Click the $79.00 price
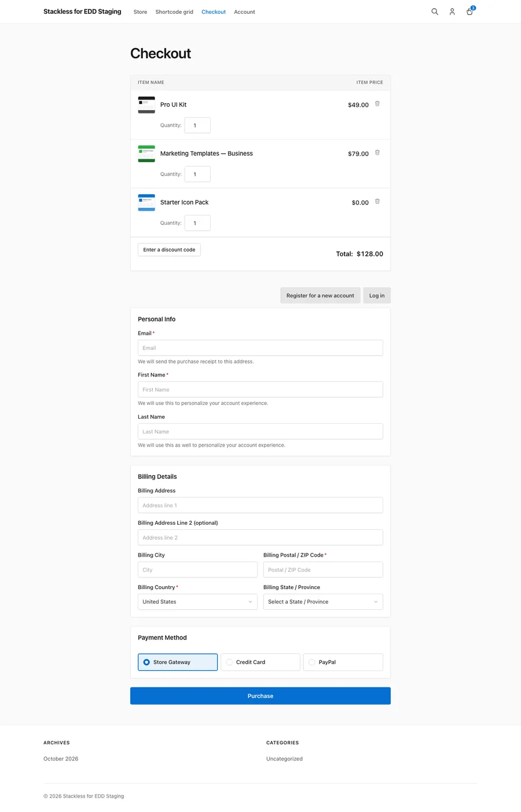Viewport: 521px width, 812px height. click(358, 153)
